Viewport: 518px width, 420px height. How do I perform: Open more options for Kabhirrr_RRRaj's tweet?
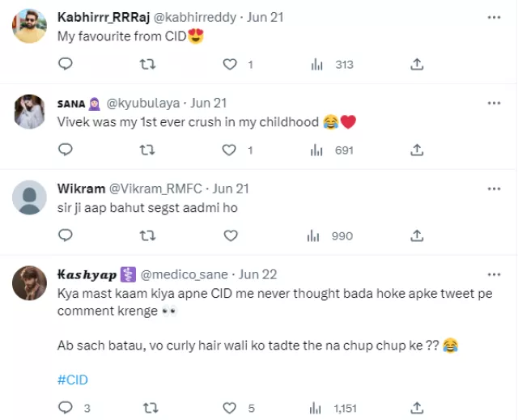pyautogui.click(x=493, y=16)
